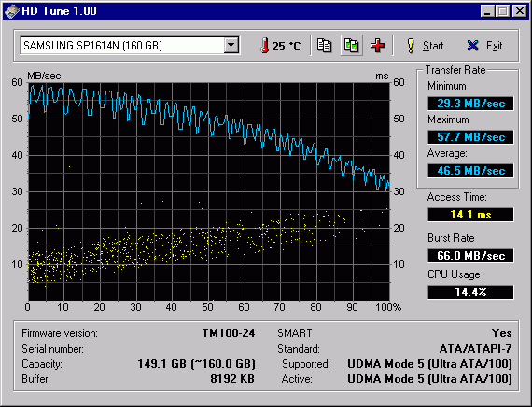Image resolution: width=532 pixels, height=407 pixels.
Task: Minimize the HD Tune window
Action: click(x=487, y=11)
